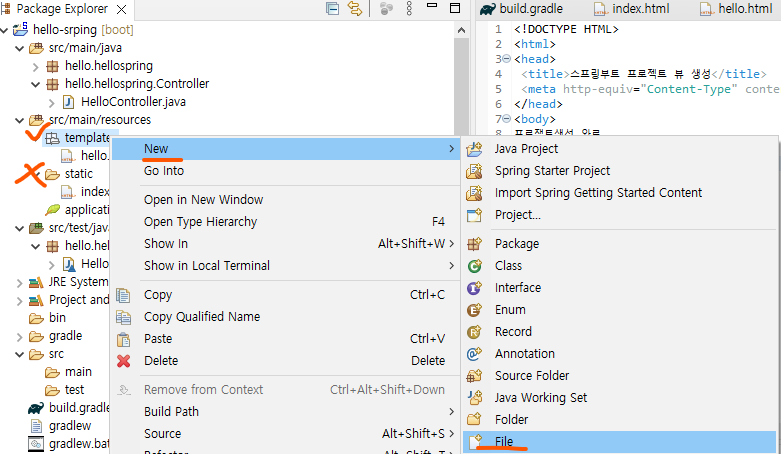The image size is (781, 454).
Task: Select the gradlew file
Action: [61, 426]
